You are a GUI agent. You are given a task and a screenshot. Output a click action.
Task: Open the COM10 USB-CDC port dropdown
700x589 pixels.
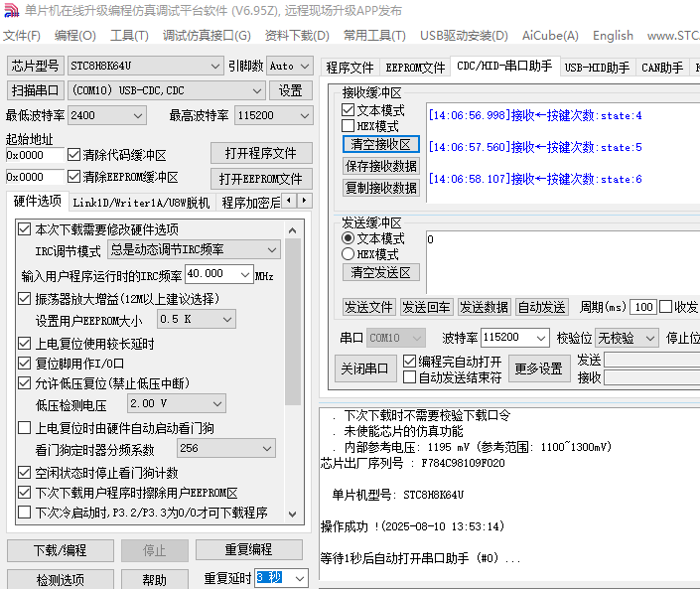(x=167, y=90)
